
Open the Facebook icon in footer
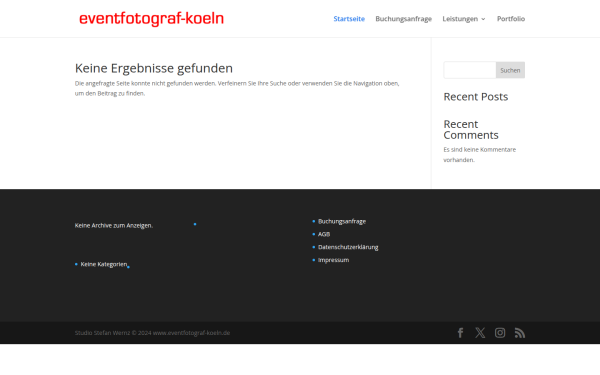[x=460, y=333]
